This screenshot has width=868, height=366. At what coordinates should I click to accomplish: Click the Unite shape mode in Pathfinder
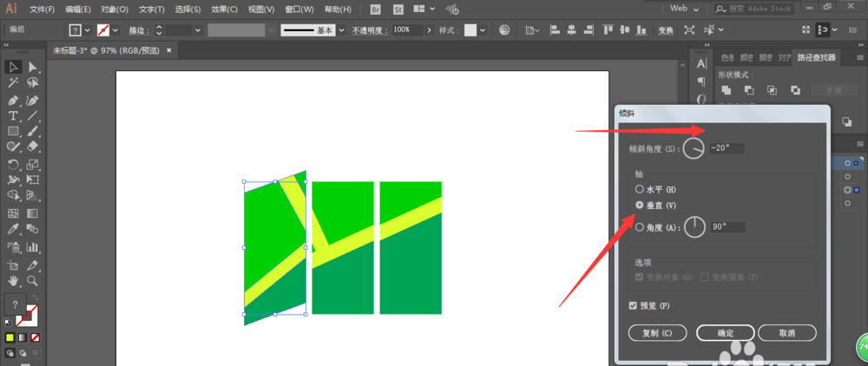(726, 90)
